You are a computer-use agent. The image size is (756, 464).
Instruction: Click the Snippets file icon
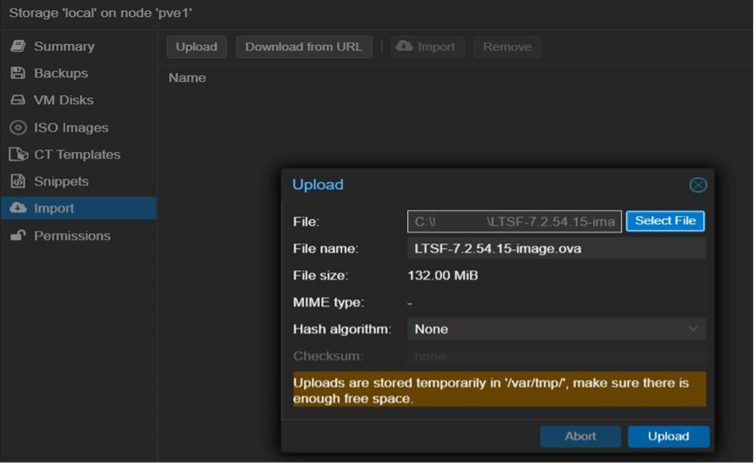point(17,182)
